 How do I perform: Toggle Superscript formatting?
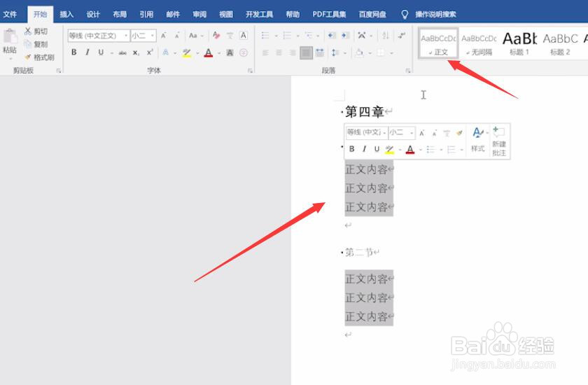click(x=150, y=52)
